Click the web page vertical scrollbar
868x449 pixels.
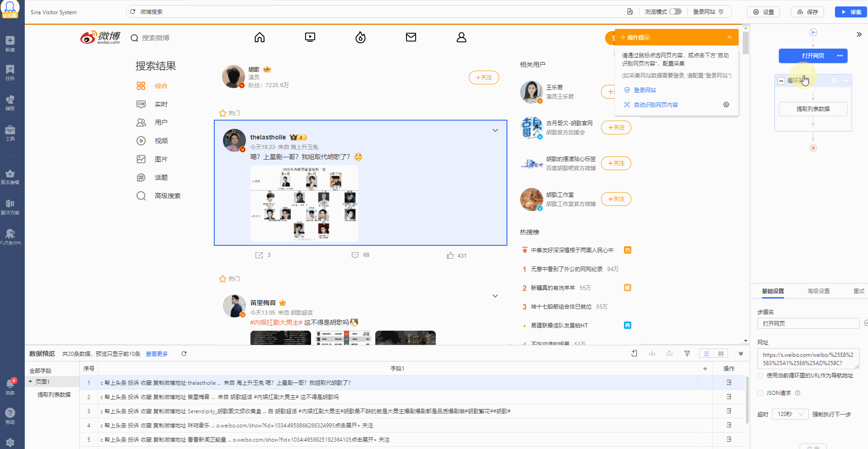pos(746,43)
